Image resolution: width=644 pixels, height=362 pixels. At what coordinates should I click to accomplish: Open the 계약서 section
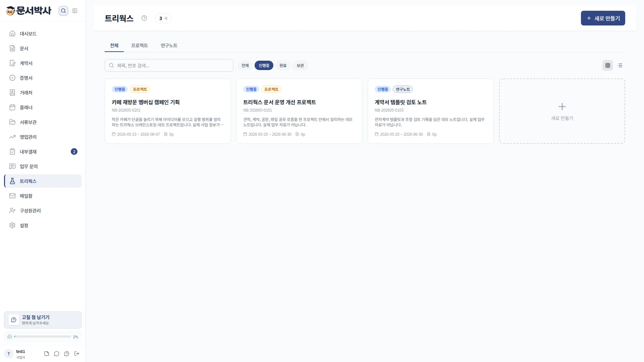point(43,63)
